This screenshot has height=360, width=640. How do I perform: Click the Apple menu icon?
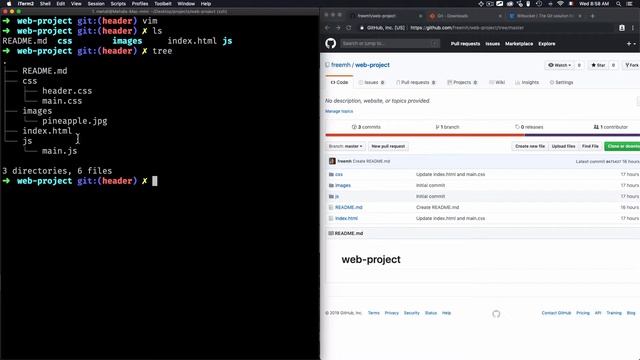(9, 4)
